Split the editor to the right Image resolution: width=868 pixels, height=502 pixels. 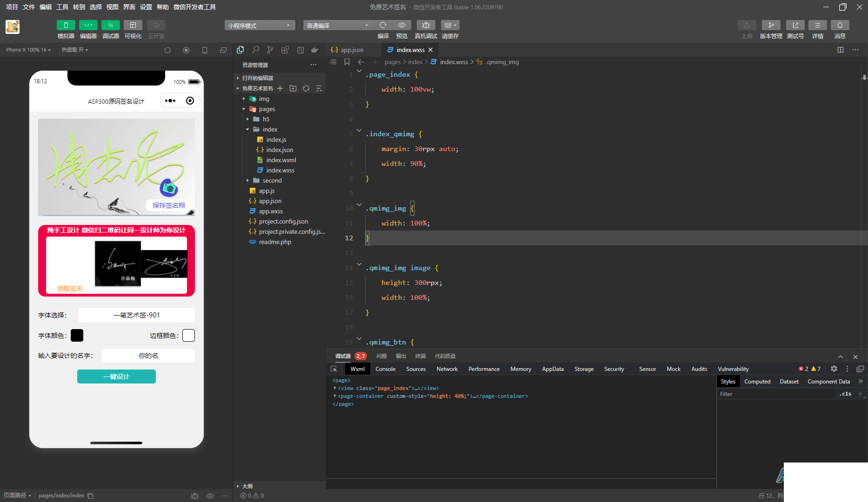[841, 50]
